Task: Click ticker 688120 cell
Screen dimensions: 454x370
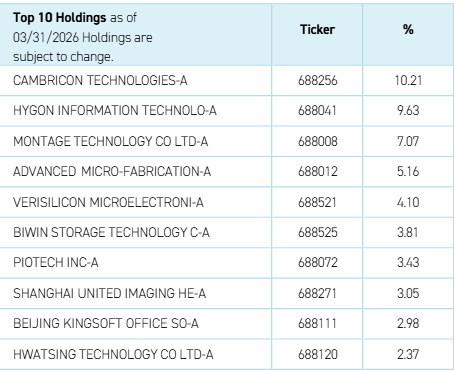Action: pos(318,354)
